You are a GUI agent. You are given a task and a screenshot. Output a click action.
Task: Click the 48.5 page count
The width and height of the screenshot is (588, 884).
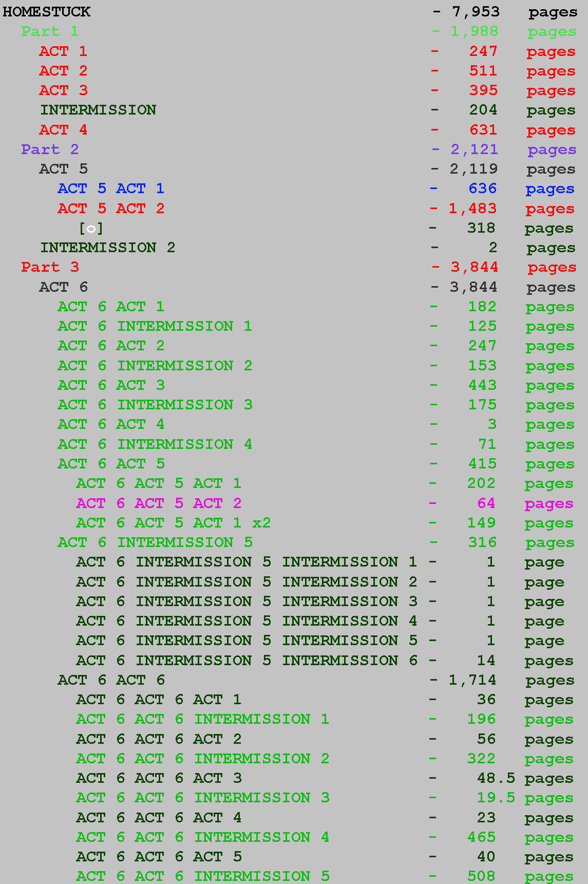[x=496, y=778]
